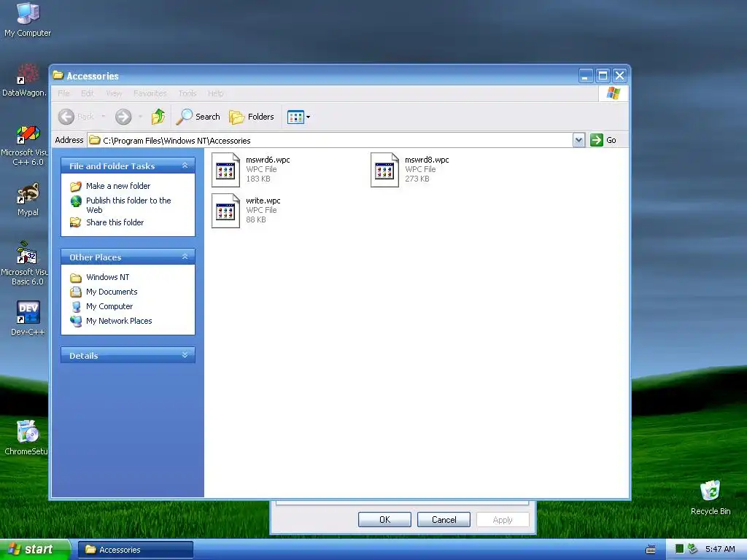Click the Share this folder icon
747x560 pixels.
pyautogui.click(x=76, y=222)
